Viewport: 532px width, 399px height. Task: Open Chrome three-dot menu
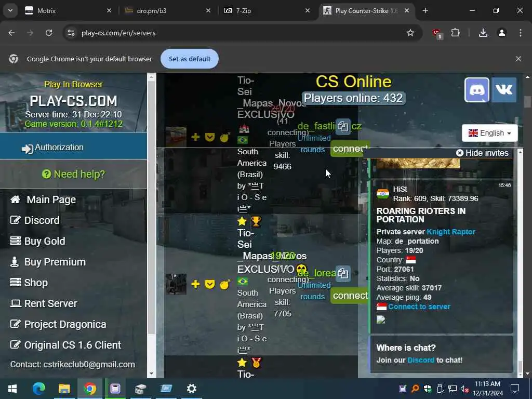click(x=521, y=33)
